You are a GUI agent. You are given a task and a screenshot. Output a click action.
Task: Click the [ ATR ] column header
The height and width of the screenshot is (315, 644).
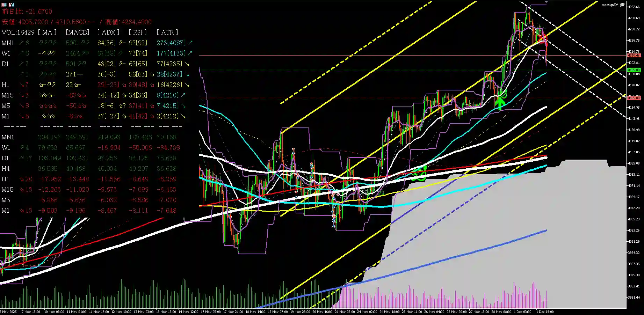pyautogui.click(x=167, y=32)
